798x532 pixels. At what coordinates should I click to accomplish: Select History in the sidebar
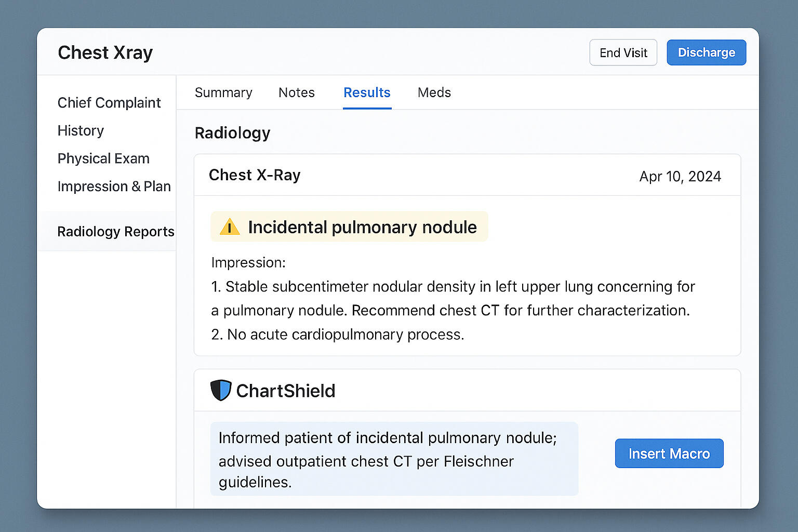81,130
